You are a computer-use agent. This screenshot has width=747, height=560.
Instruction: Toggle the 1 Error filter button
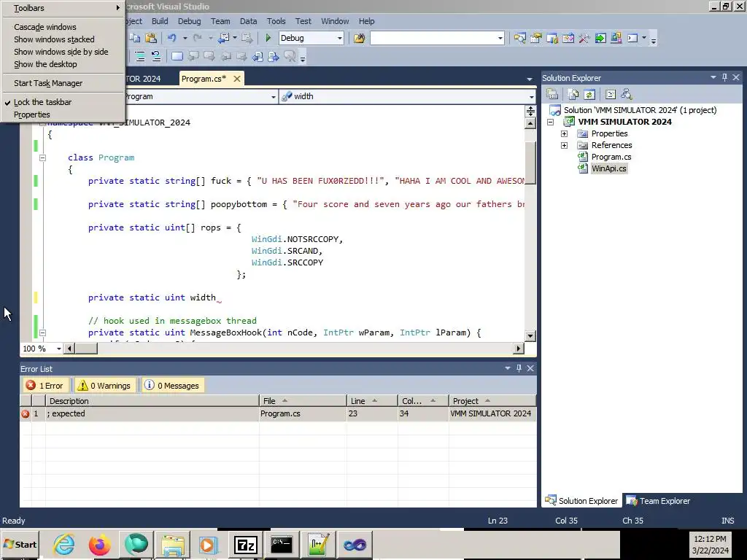point(45,385)
